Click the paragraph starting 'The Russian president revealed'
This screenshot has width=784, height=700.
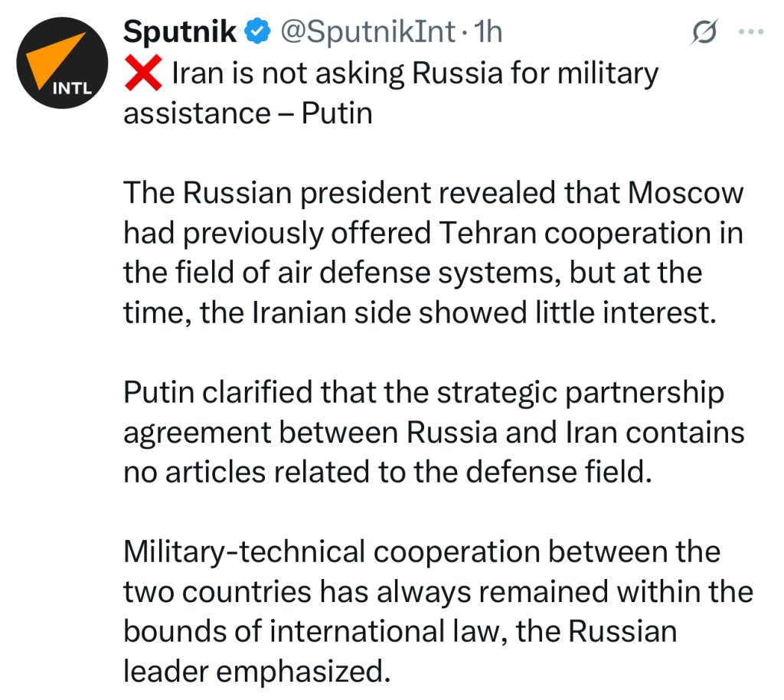(433, 253)
